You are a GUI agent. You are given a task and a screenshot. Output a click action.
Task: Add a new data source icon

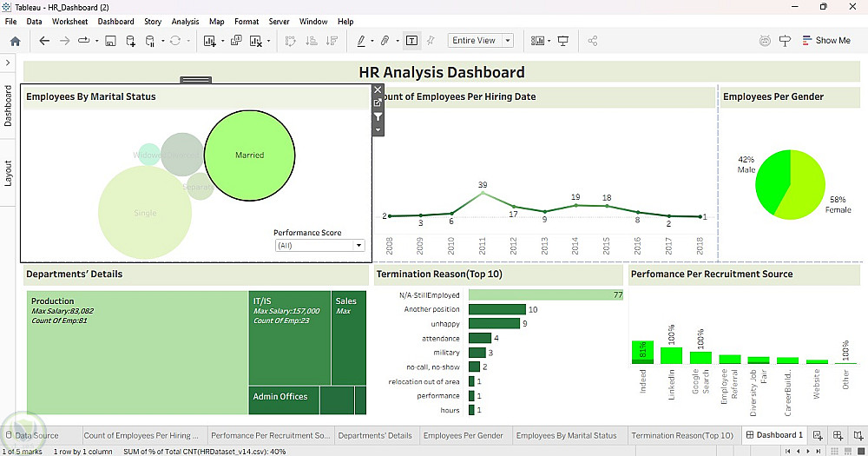click(130, 41)
